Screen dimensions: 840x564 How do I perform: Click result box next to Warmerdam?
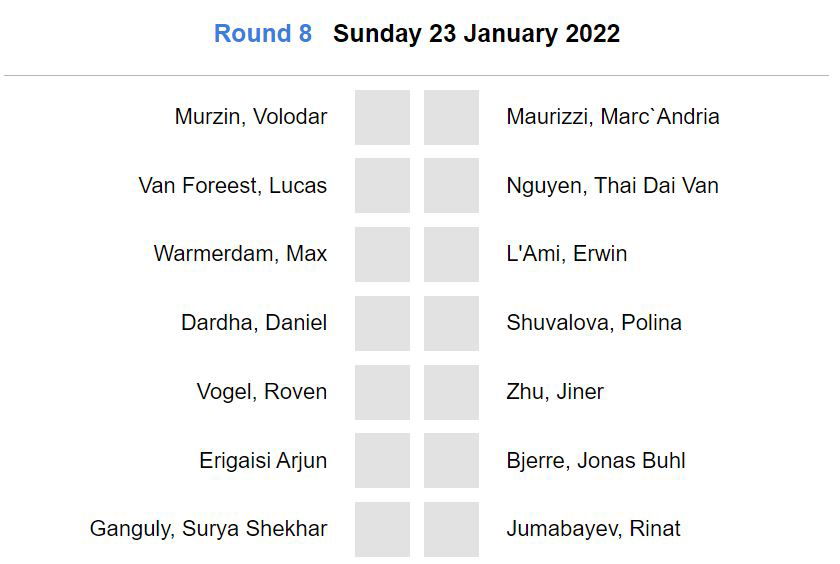382,254
